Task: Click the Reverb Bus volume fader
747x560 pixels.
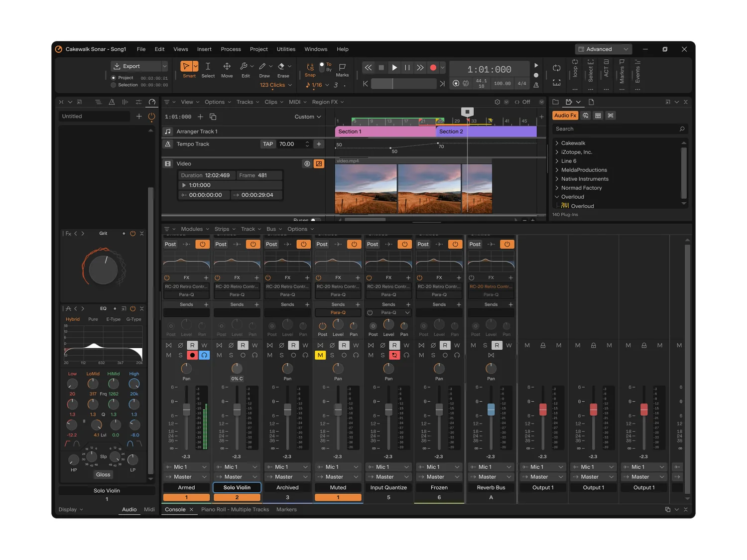Action: [x=491, y=410]
